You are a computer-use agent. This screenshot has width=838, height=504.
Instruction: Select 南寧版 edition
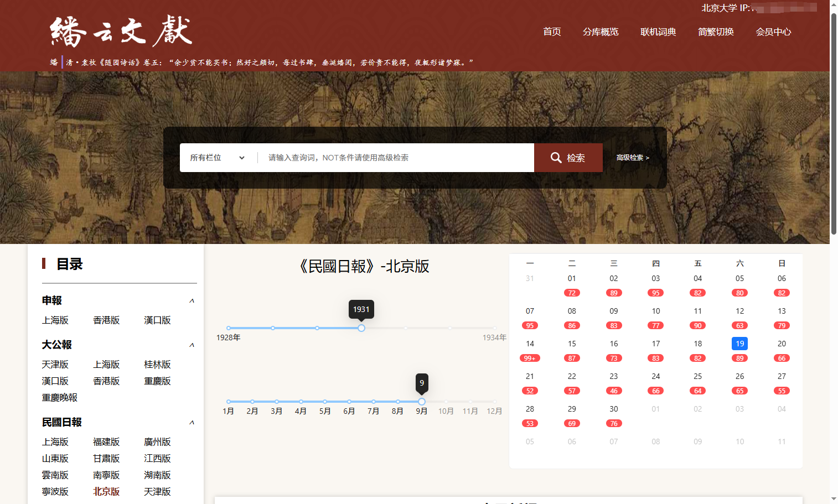(106, 475)
